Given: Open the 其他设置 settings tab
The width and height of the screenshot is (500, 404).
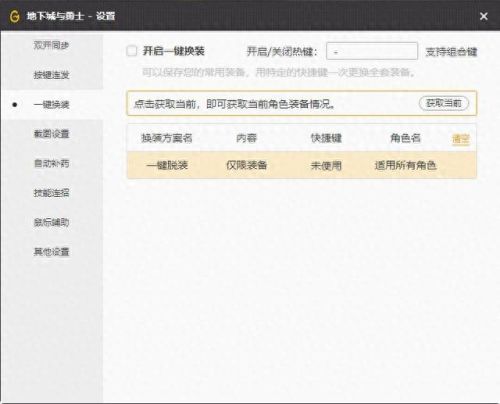Looking at the screenshot, I should (51, 251).
